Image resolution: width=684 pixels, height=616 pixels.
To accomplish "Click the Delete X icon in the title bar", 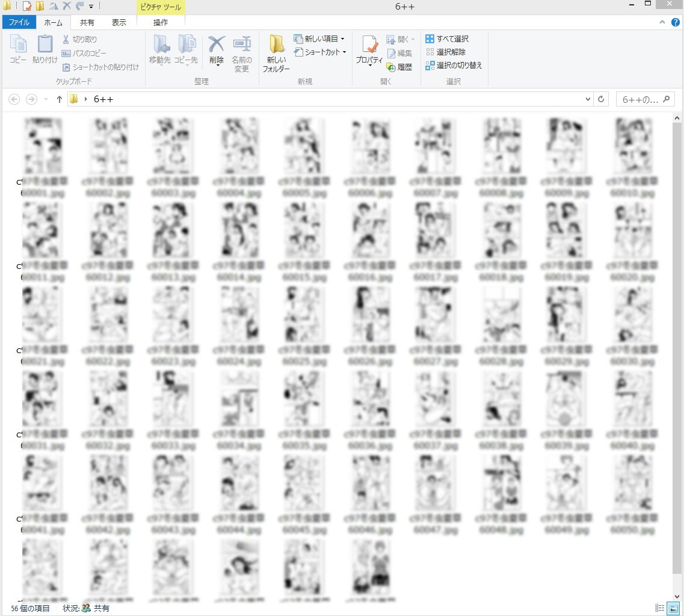I will (x=66, y=6).
